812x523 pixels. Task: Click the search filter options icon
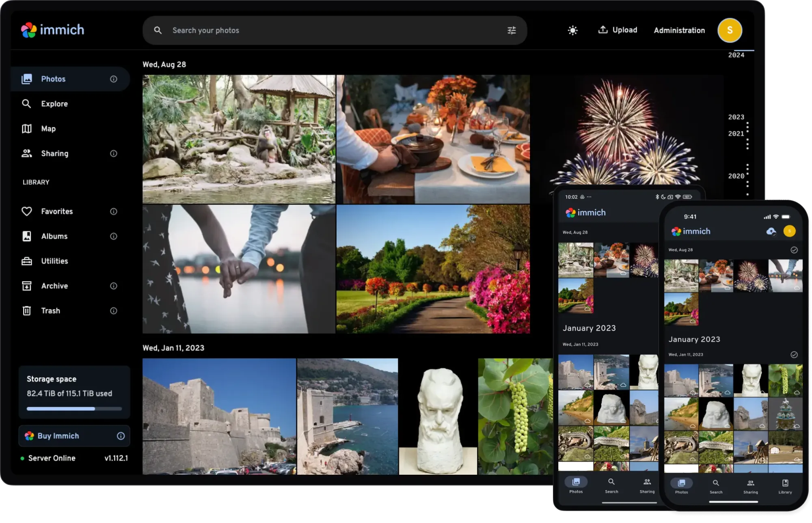(512, 30)
